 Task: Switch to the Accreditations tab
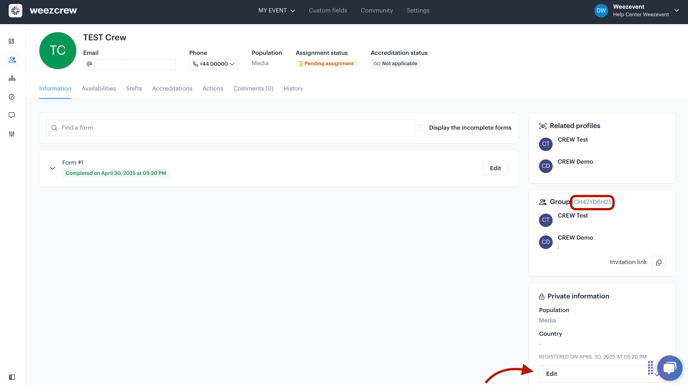click(x=172, y=89)
